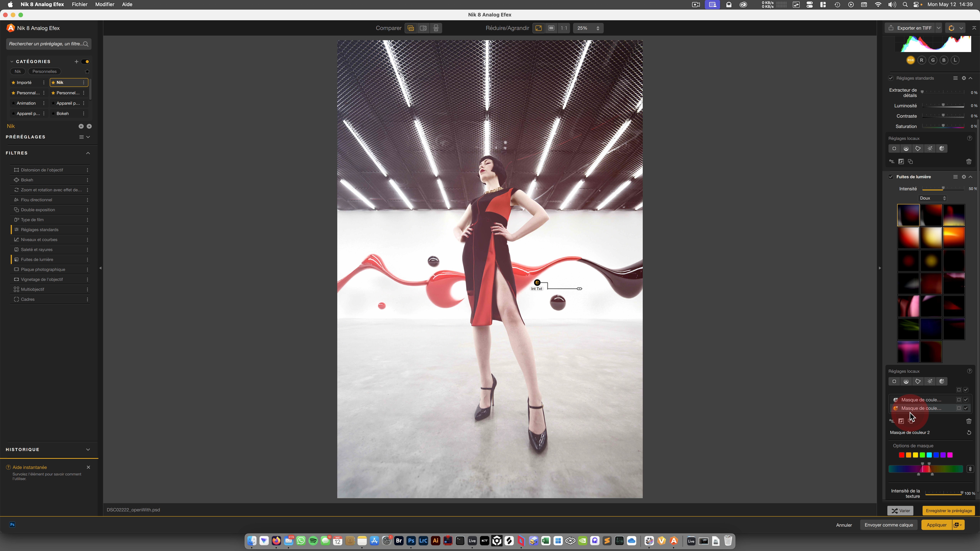Pick the red mask color swatch

(901, 455)
